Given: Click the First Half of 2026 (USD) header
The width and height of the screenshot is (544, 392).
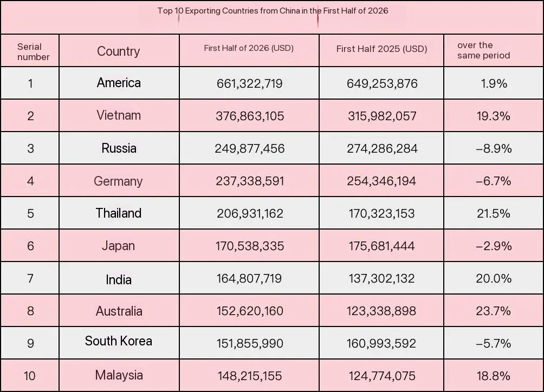Looking at the screenshot, I should (x=249, y=48).
